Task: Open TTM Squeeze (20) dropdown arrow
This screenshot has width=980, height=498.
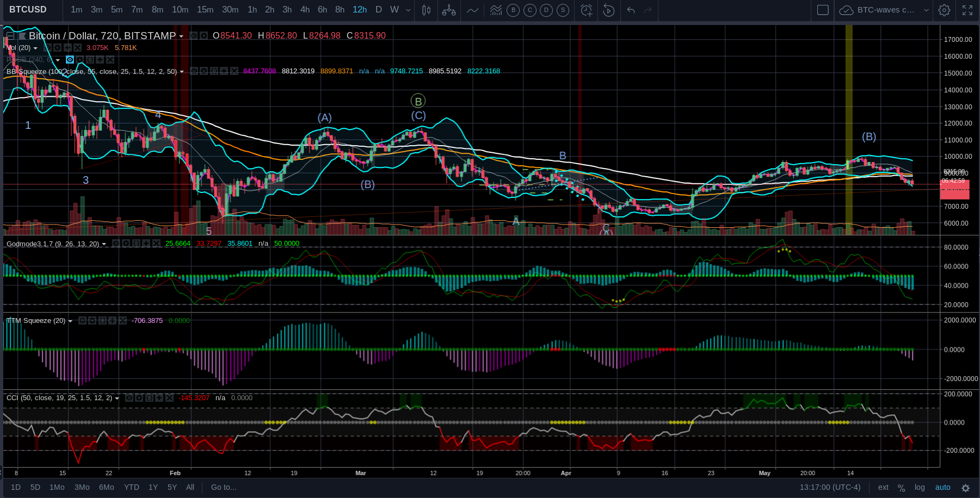Action: 70,321
